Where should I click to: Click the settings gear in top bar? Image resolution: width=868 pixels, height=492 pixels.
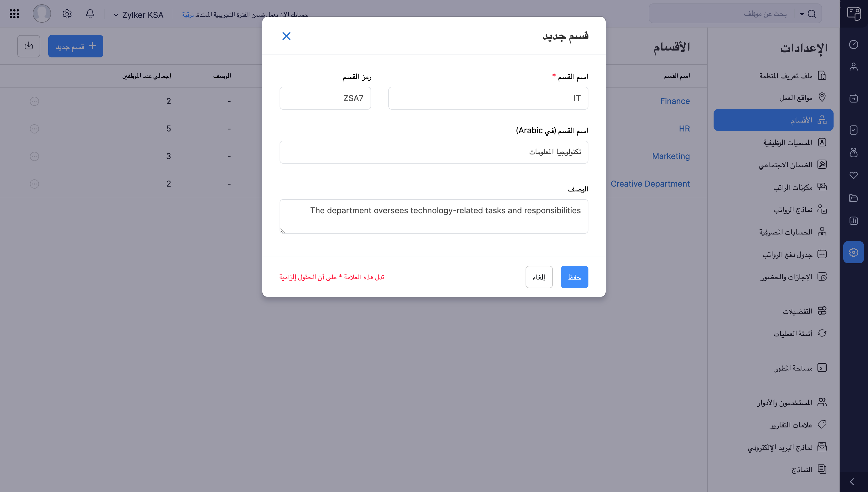pyautogui.click(x=67, y=14)
